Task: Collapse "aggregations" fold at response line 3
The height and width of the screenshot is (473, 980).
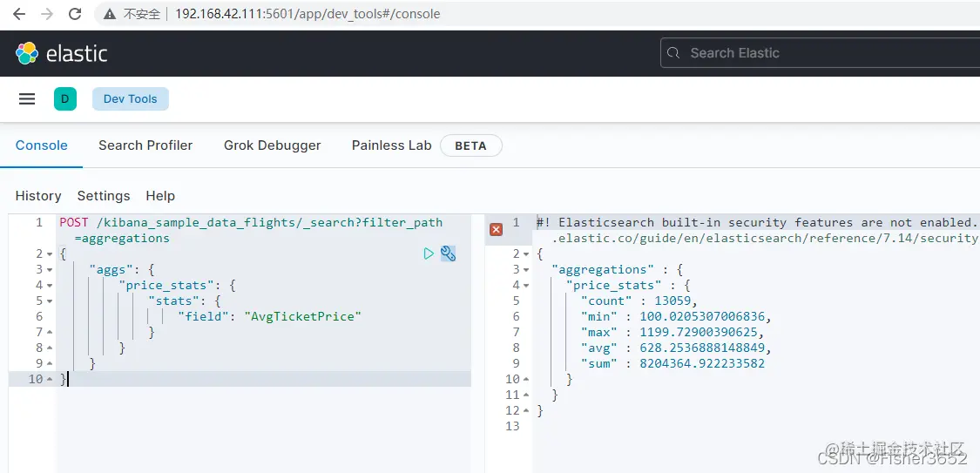Action: [x=526, y=270]
